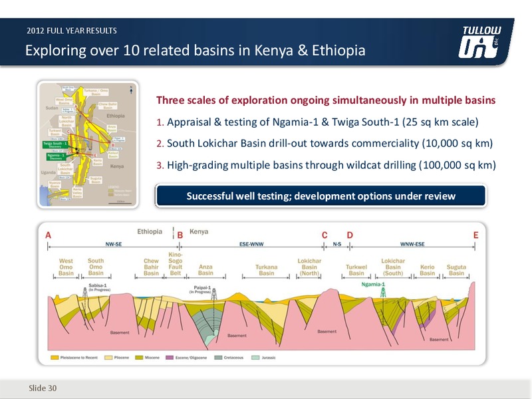The image size is (532, 399).
Task: Click the Tullow Oil logo
Action: (479, 42)
